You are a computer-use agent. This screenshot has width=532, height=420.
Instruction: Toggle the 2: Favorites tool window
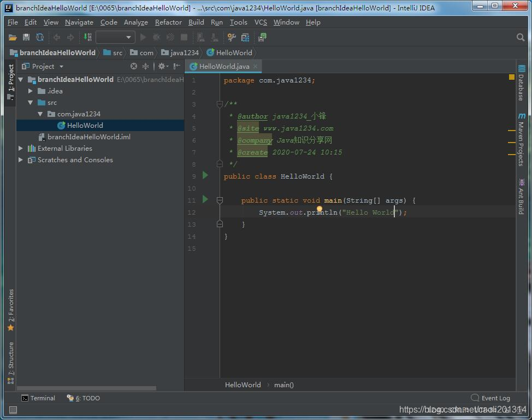click(x=11, y=310)
